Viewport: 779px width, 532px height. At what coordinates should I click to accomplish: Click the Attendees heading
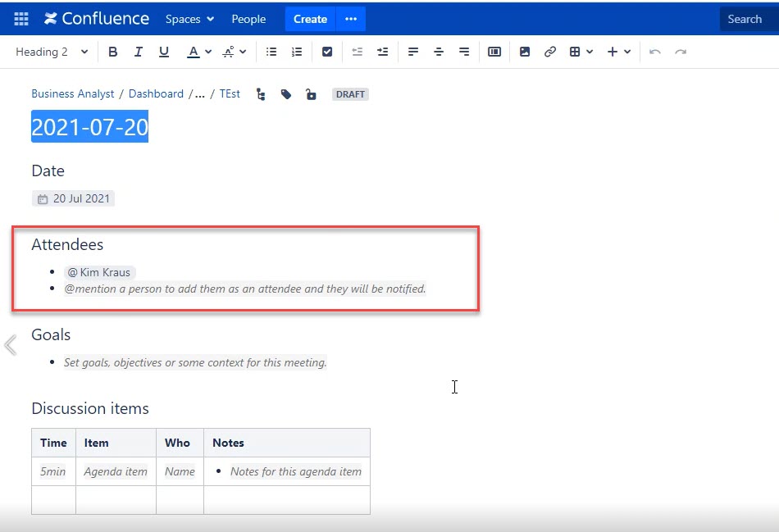(67, 244)
